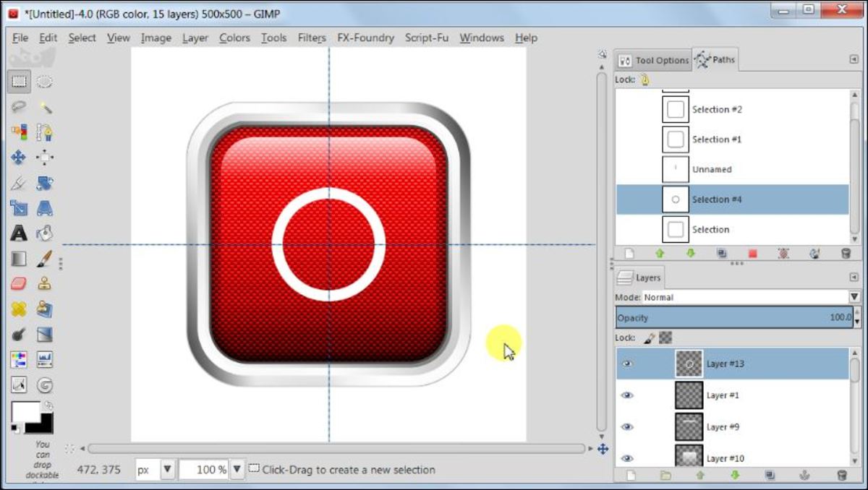868x490 pixels.
Task: Select the Rectangle Select tool
Action: pyautogui.click(x=20, y=81)
